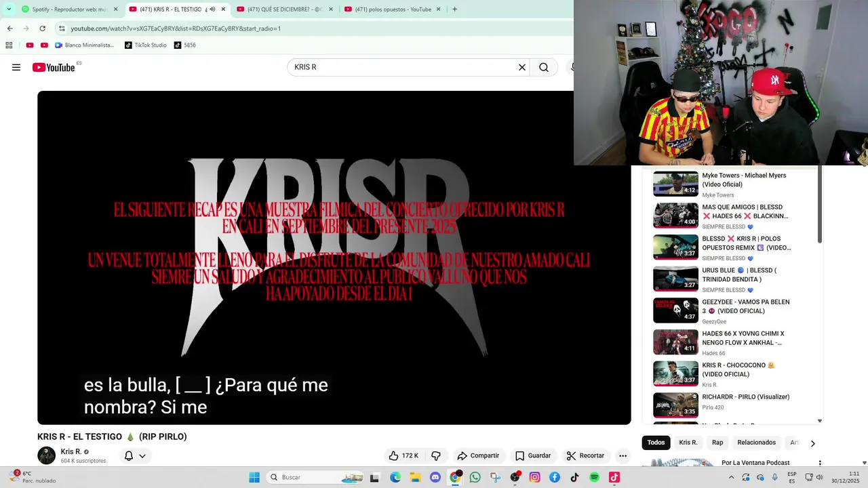Screen dimensions: 868x488
Task: Select the Relacionados filter chip
Action: pyautogui.click(x=756, y=443)
